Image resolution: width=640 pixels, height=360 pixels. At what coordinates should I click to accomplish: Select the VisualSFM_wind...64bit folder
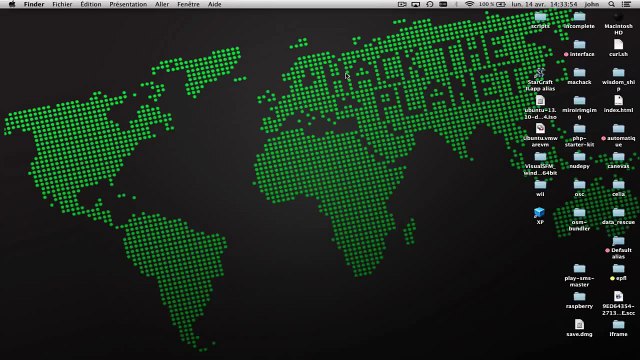point(540,156)
